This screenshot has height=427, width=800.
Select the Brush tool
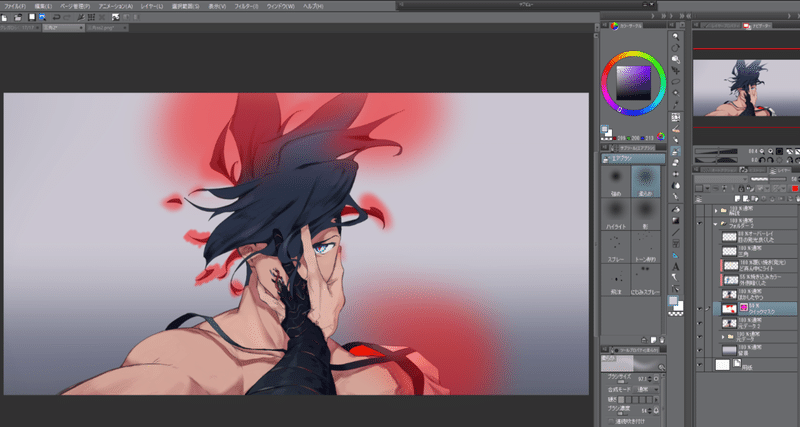coord(676,140)
